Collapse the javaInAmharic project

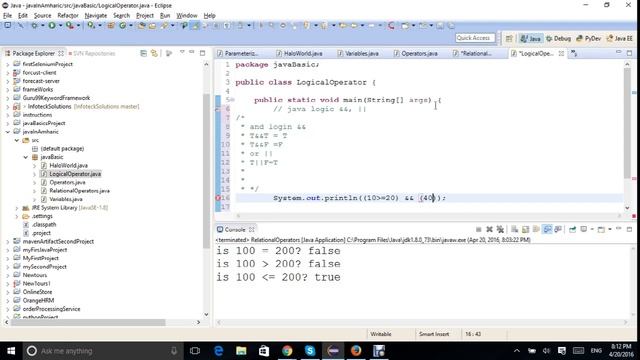7,132
